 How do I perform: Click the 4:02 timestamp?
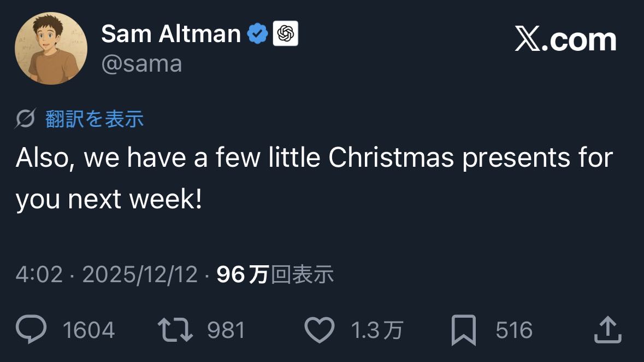click(x=39, y=275)
